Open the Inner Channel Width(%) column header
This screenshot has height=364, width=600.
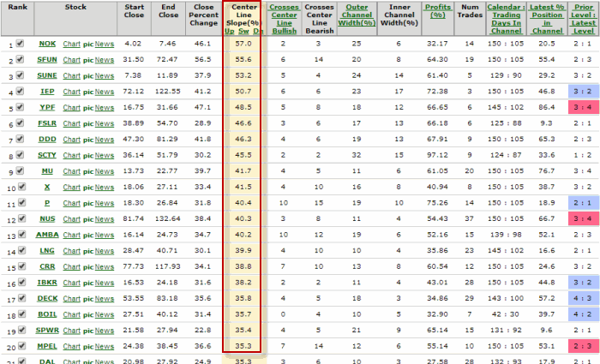pos(399,15)
